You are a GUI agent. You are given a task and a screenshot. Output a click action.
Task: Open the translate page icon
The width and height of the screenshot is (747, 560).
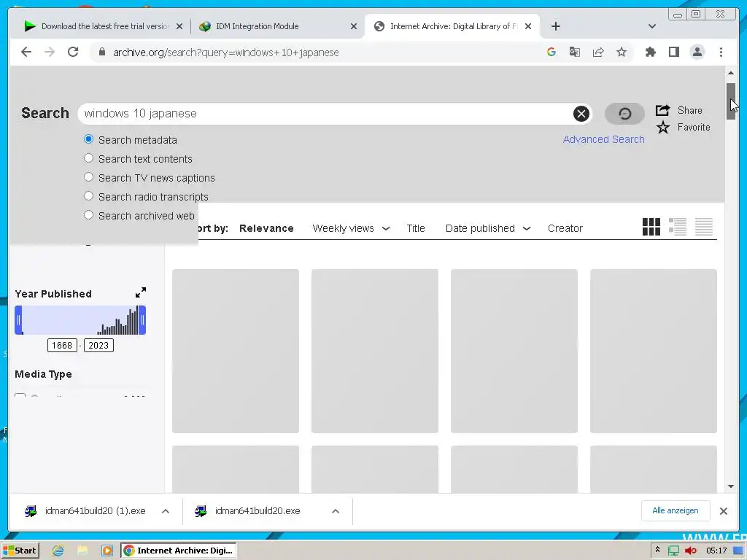point(575,52)
